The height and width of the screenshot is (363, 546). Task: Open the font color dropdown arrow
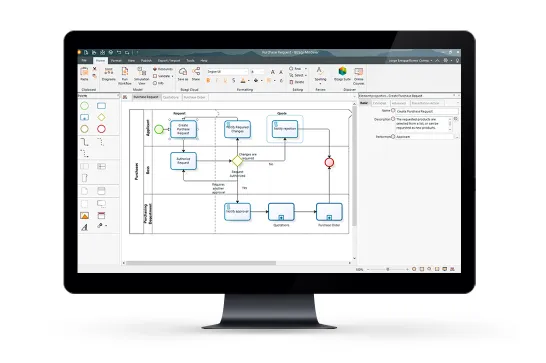tap(248, 81)
